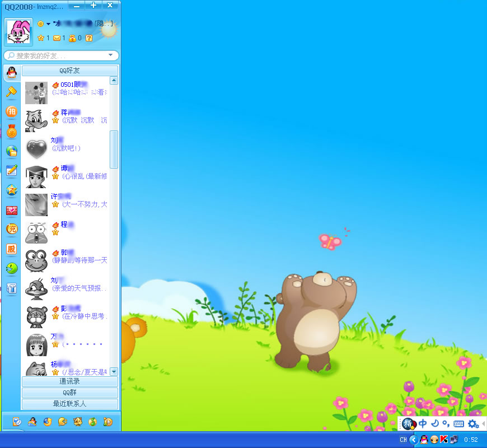Screen dimensions: 487x448
Task: Click the pink rabbit profile avatar
Action: point(18,32)
